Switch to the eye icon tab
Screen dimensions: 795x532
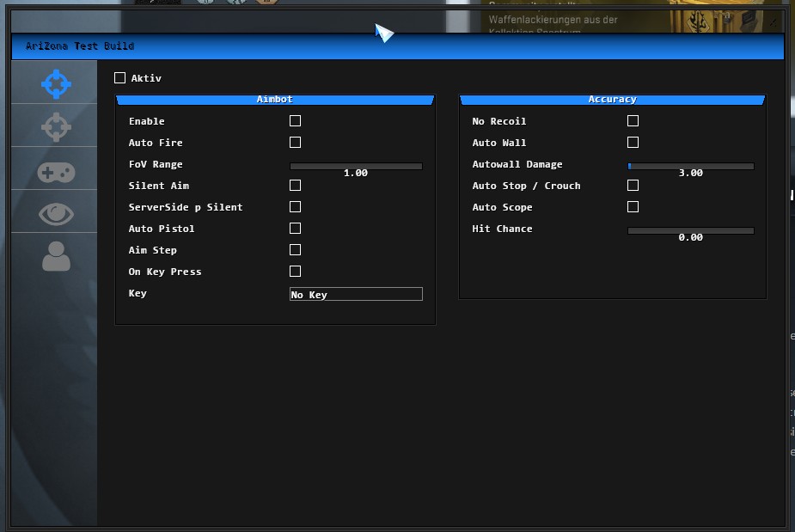tap(56, 214)
